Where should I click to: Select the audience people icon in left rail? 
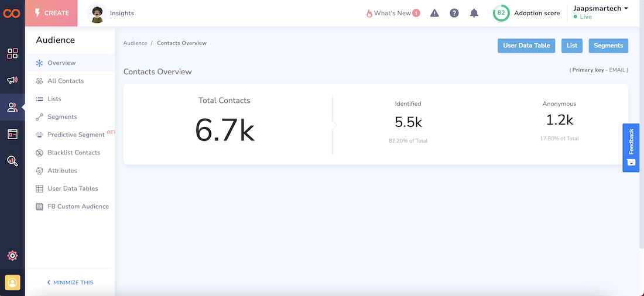(x=12, y=108)
